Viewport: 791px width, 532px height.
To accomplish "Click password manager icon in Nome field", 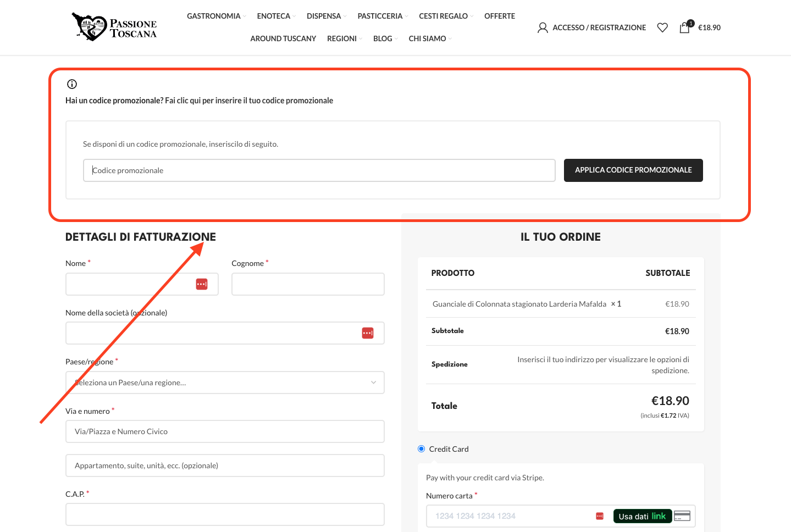I will point(202,284).
